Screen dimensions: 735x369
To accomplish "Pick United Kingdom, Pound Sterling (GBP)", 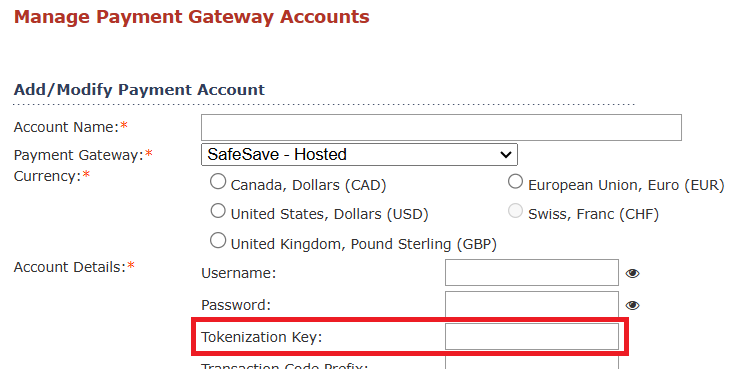I will pos(218,241).
